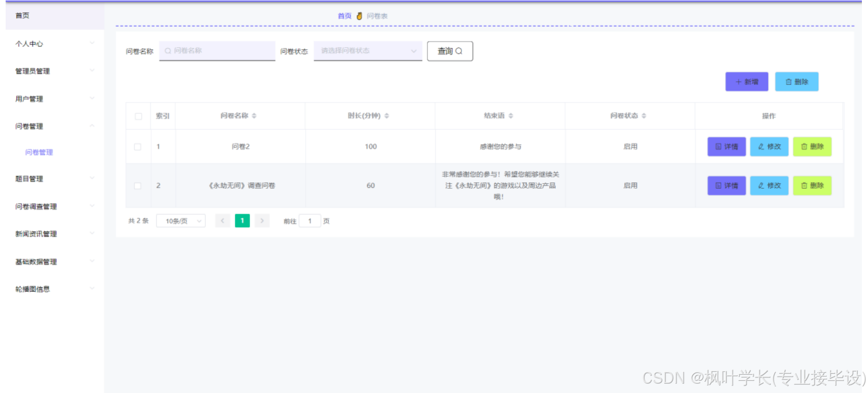Click the duration cell showing 100
The height and width of the screenshot is (393, 868).
tap(371, 146)
